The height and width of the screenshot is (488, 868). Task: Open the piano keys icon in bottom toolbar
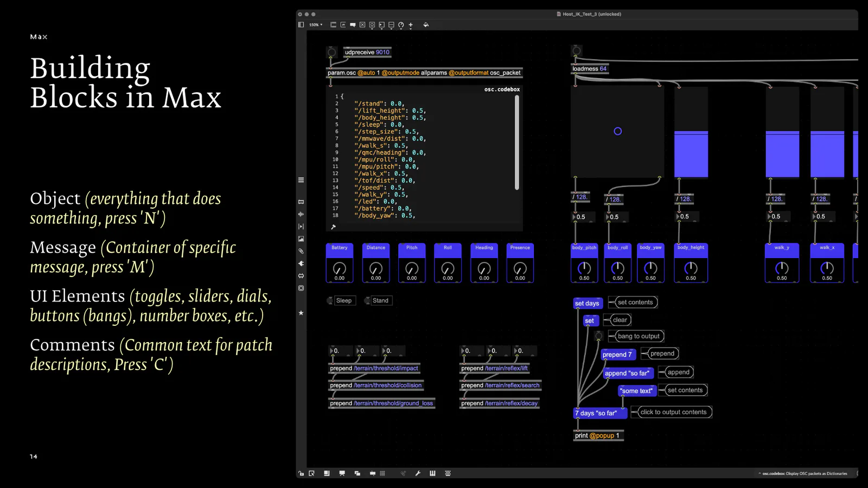(432, 473)
